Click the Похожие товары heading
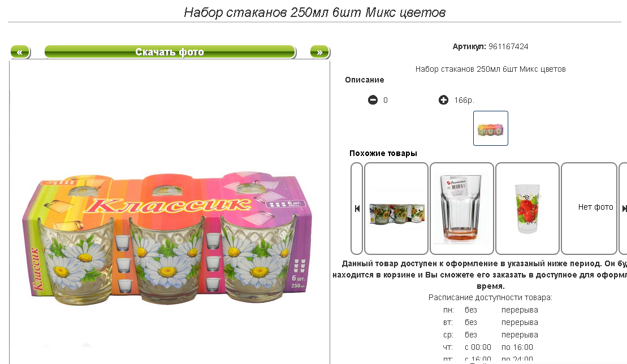This screenshot has height=364, width=627. point(383,153)
